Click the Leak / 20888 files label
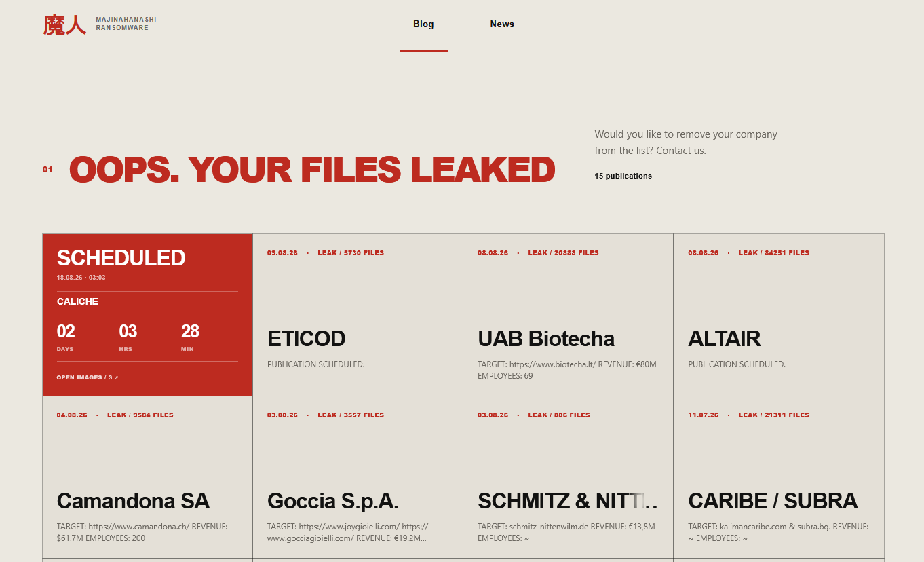 (563, 252)
